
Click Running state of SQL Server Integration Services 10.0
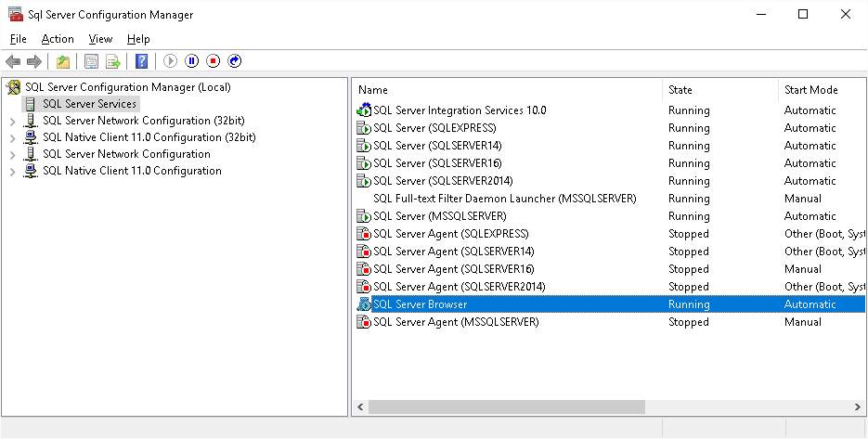pyautogui.click(x=689, y=110)
